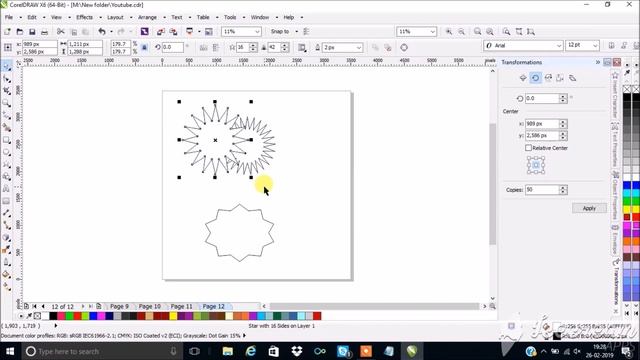640x360 pixels.
Task: Save the document with the floppy disk icon
Action: coord(32,31)
